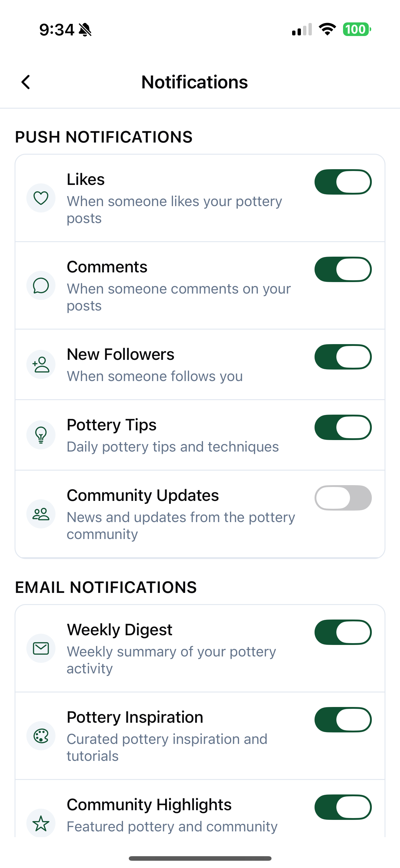Tap the Pottery Tips row title
This screenshot has height=868, width=400.
point(112,425)
